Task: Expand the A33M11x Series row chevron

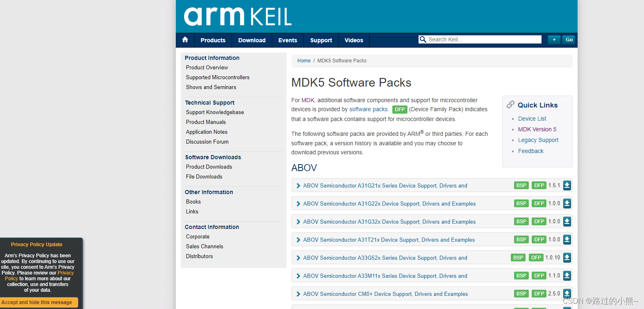Action: (298, 276)
